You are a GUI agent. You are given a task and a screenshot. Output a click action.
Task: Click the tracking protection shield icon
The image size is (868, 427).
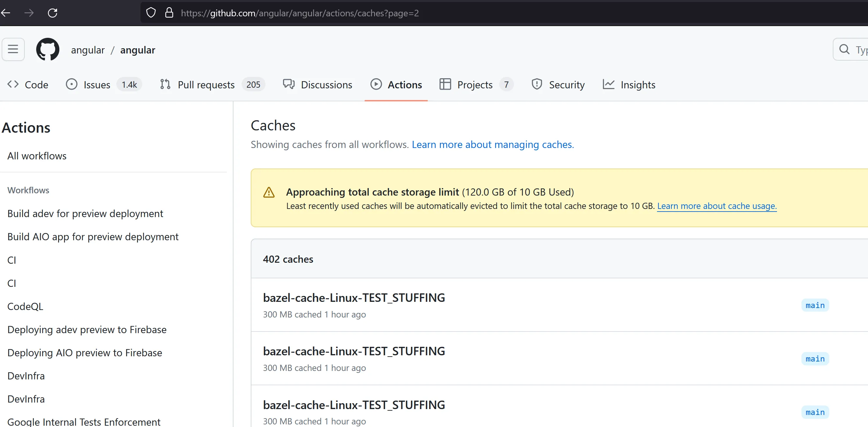(151, 13)
